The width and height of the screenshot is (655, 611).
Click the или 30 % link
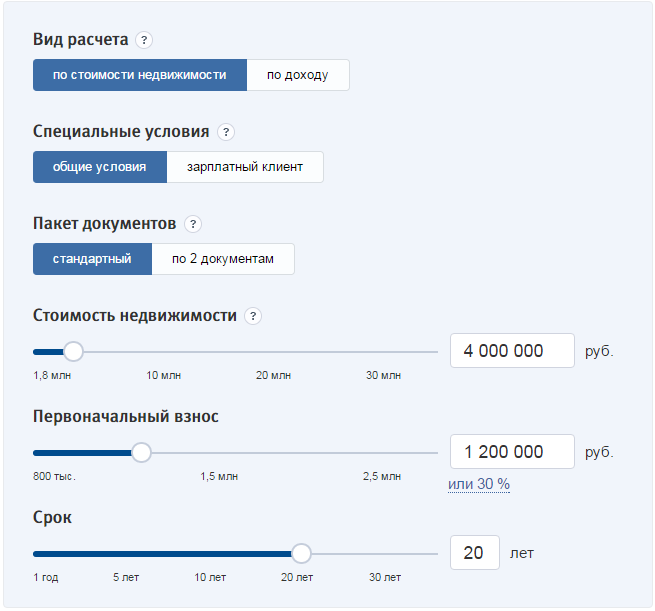(x=479, y=484)
